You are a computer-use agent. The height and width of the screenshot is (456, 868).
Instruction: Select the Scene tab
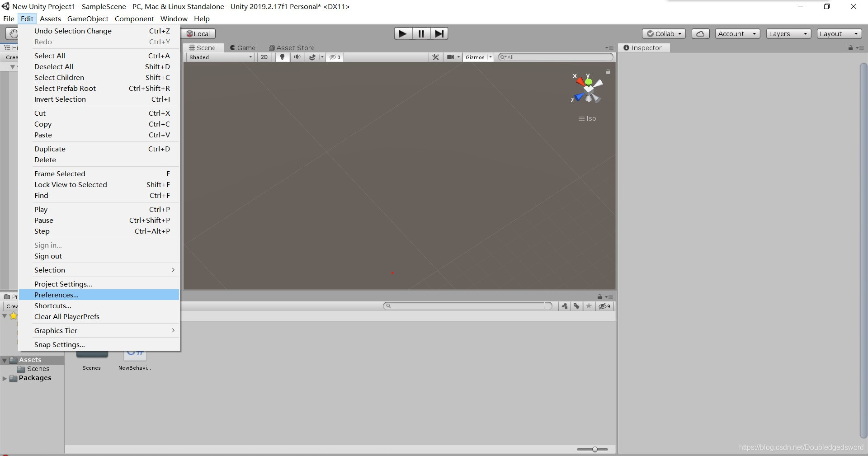203,47
